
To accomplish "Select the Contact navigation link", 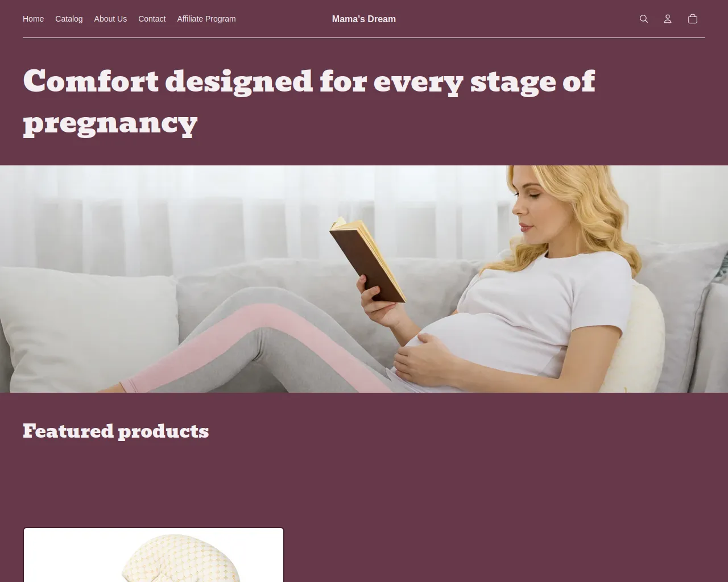I will pyautogui.click(x=152, y=19).
